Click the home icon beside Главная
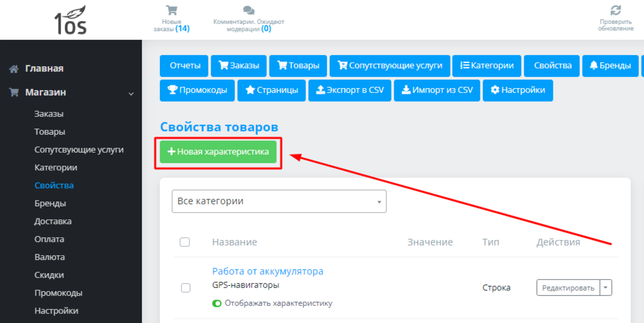Screen dimensions: 644x323 click(14, 69)
